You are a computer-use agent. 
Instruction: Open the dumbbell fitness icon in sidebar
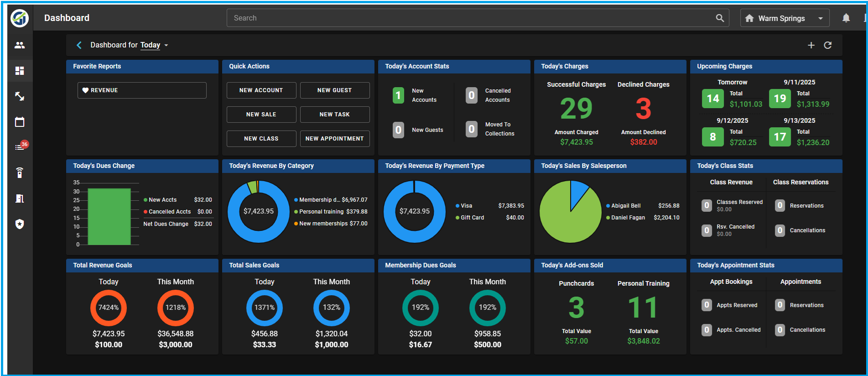point(20,96)
